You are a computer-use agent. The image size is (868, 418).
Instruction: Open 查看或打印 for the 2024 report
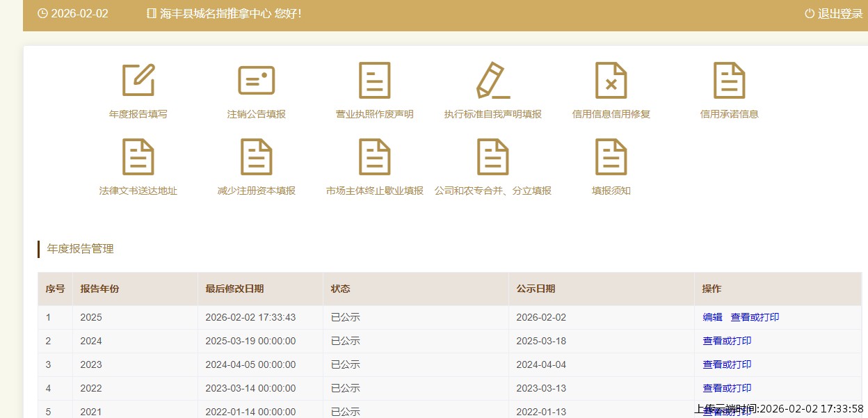727,341
